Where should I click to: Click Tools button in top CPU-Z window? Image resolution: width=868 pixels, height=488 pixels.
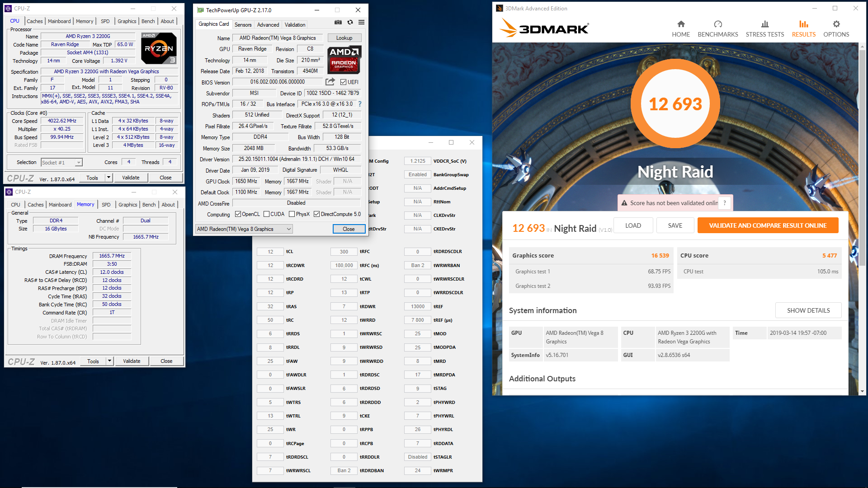[92, 178]
